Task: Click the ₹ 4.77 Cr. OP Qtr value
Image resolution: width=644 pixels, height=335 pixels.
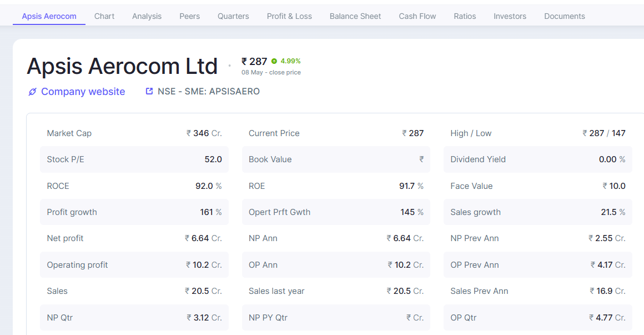Action: pyautogui.click(x=607, y=317)
